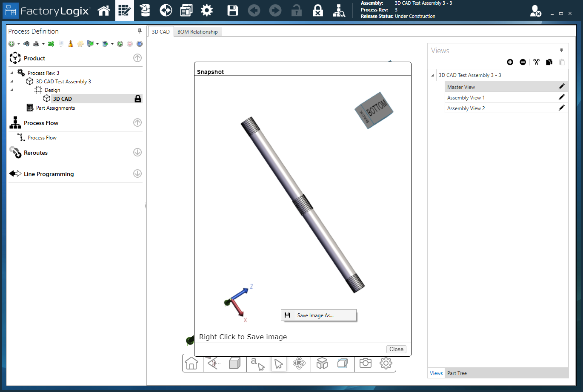Click the remove view minus icon
The width and height of the screenshot is (583, 392).
click(523, 62)
